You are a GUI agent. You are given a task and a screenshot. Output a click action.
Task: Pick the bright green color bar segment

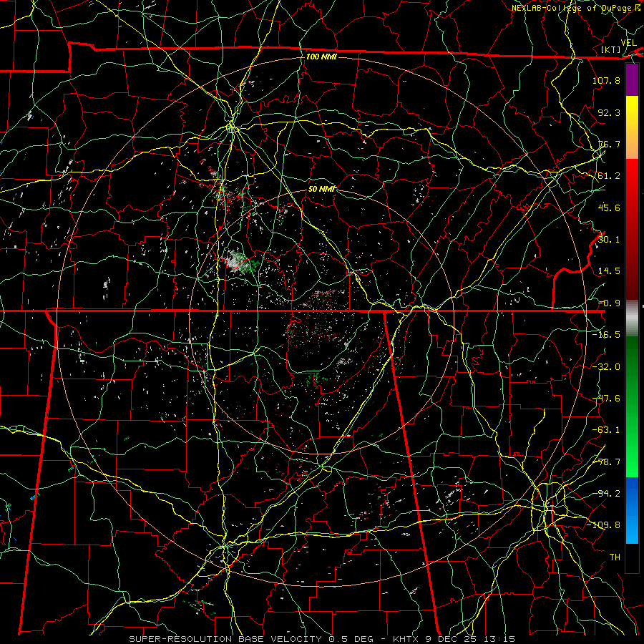(x=632, y=460)
